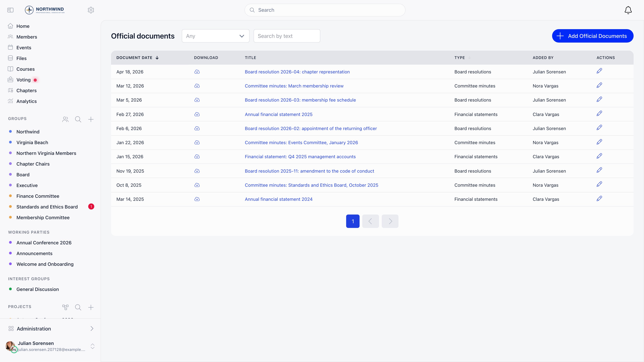Add a new project
Viewport: 644px width, 362px height.
click(x=91, y=307)
